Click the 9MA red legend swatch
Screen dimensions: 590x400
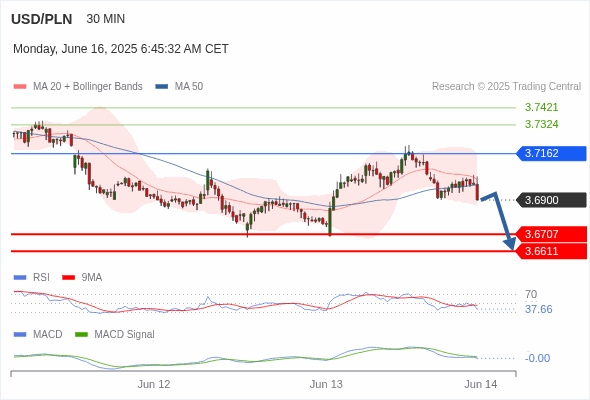(68, 278)
